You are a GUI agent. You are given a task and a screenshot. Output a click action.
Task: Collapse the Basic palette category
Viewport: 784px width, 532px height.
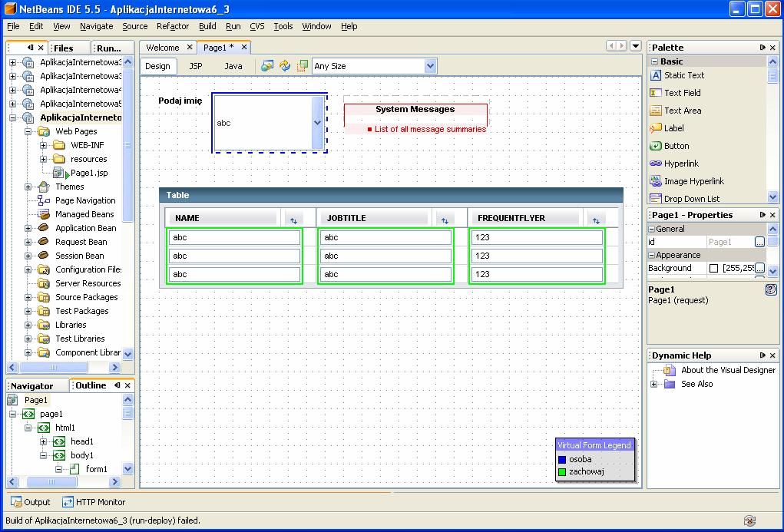click(654, 61)
